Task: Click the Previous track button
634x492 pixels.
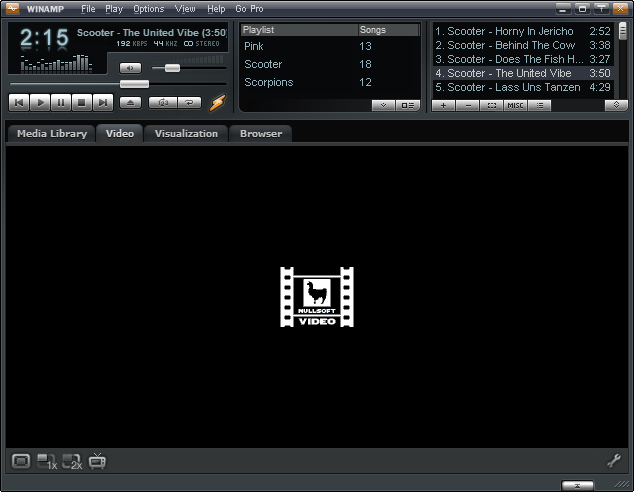Action: click(19, 102)
